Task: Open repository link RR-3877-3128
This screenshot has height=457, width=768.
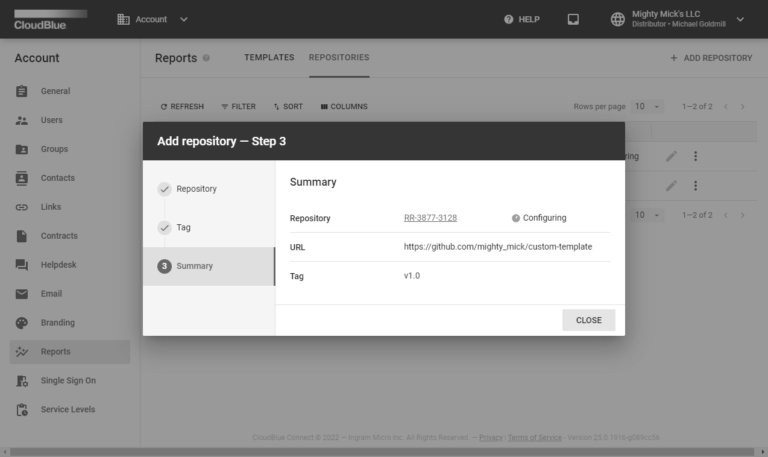Action: [x=430, y=218]
